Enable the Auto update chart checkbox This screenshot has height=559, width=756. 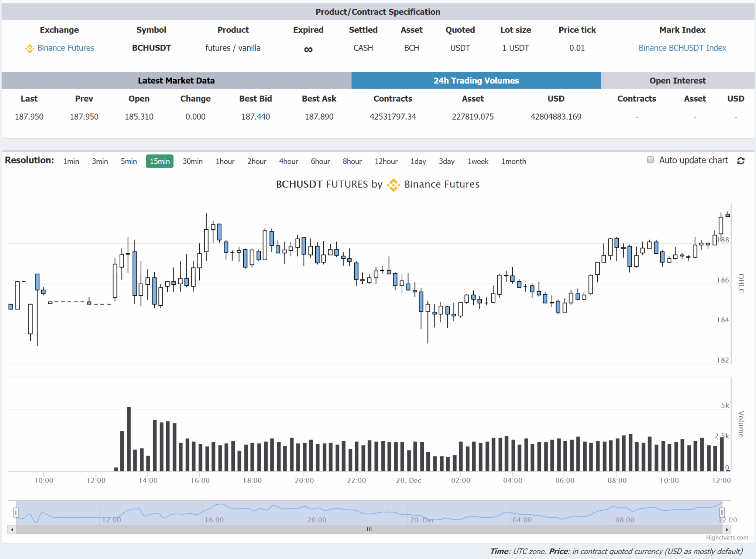point(650,160)
